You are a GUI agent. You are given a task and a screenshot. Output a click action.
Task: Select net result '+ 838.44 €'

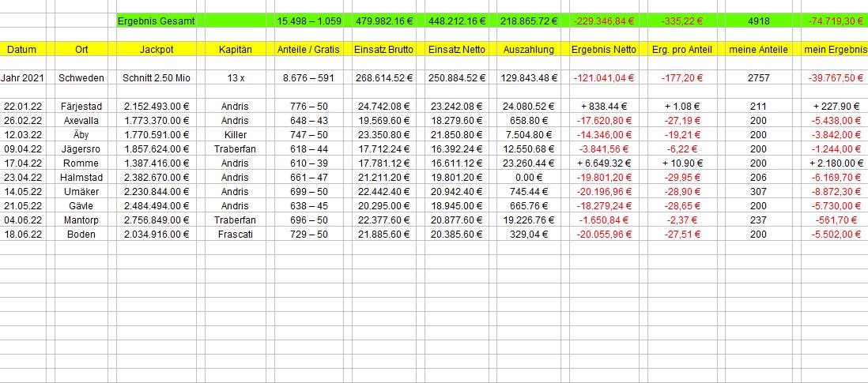(603, 106)
